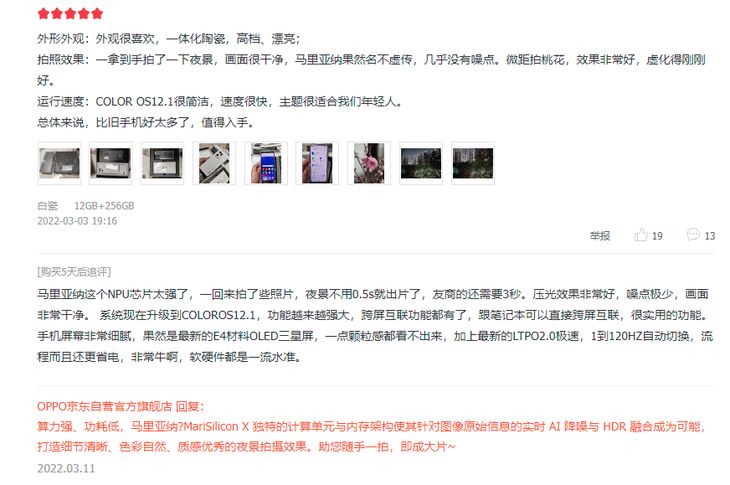View fourth photo showing white phone back
Screen dimensions: 730x485
pyautogui.click(x=214, y=163)
